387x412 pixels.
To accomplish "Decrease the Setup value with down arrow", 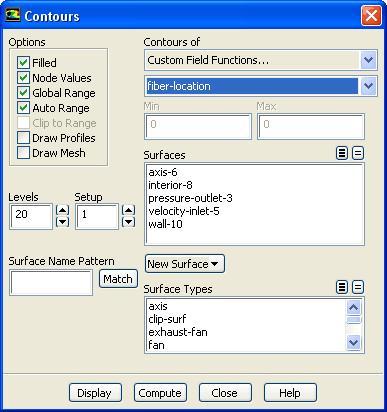I will [128, 222].
